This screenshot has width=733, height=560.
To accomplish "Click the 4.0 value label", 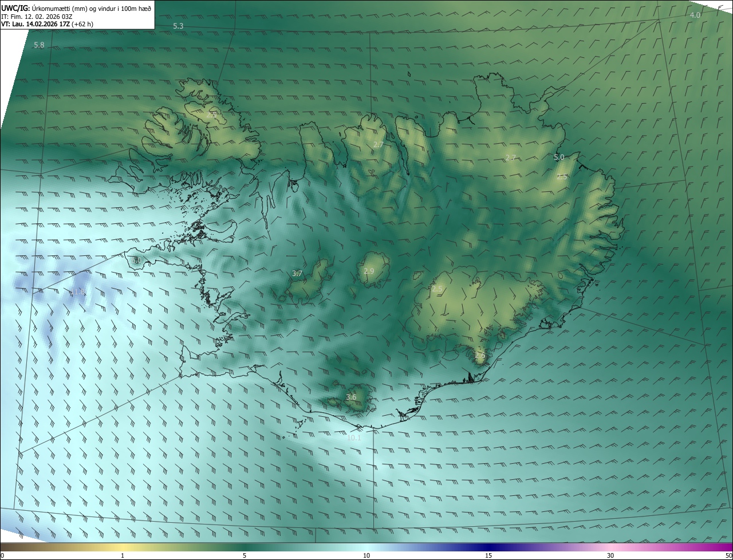I will click(x=695, y=15).
